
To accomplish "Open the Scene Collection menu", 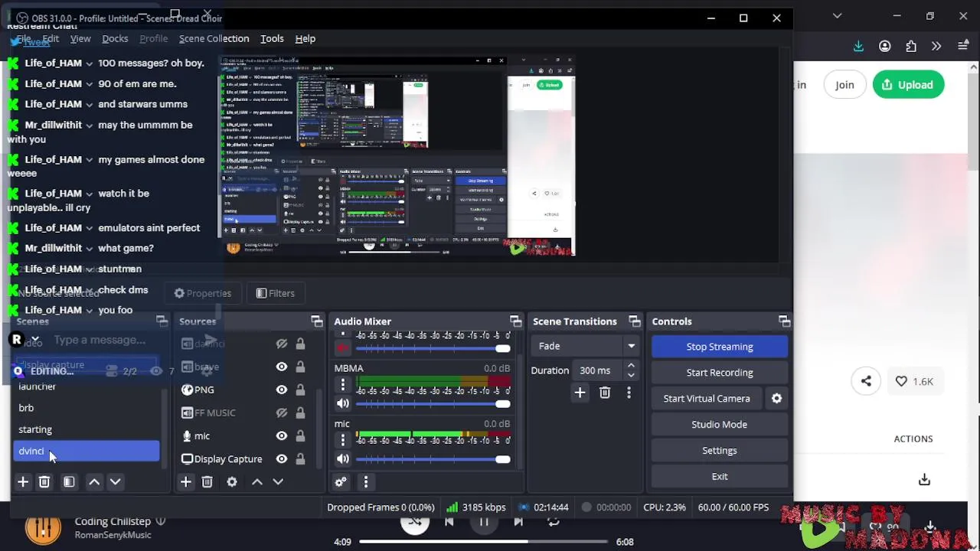I will [x=214, y=38].
